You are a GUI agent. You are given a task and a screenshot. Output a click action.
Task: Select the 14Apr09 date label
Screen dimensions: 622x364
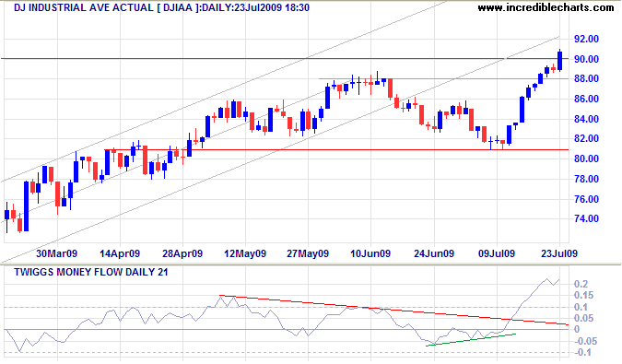pyautogui.click(x=120, y=253)
